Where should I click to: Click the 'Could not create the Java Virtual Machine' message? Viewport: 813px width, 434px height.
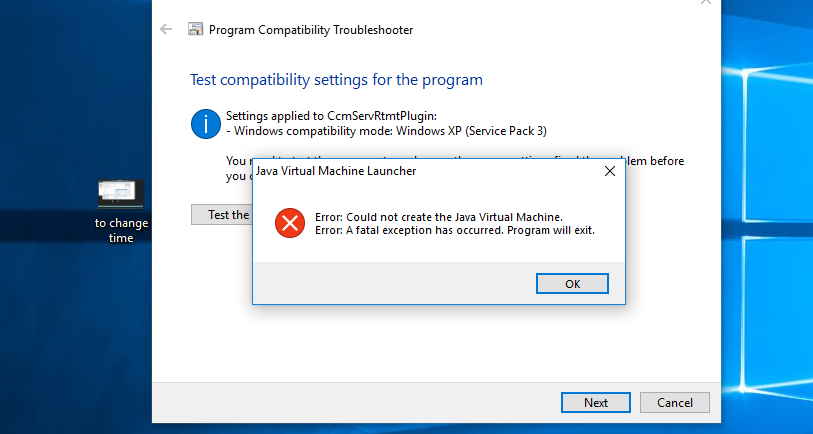click(439, 217)
